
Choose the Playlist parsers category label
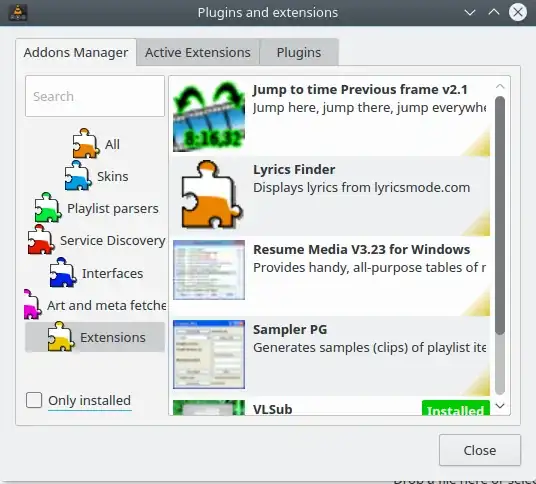click(x=113, y=209)
